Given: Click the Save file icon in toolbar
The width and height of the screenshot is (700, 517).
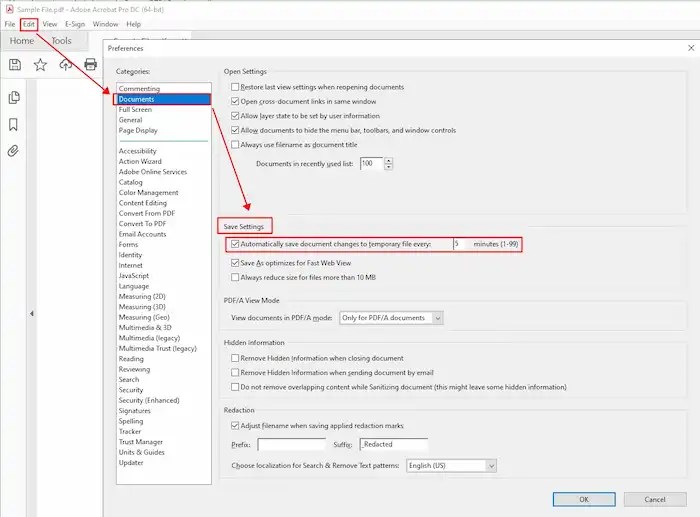Looking at the screenshot, I should 15,65.
